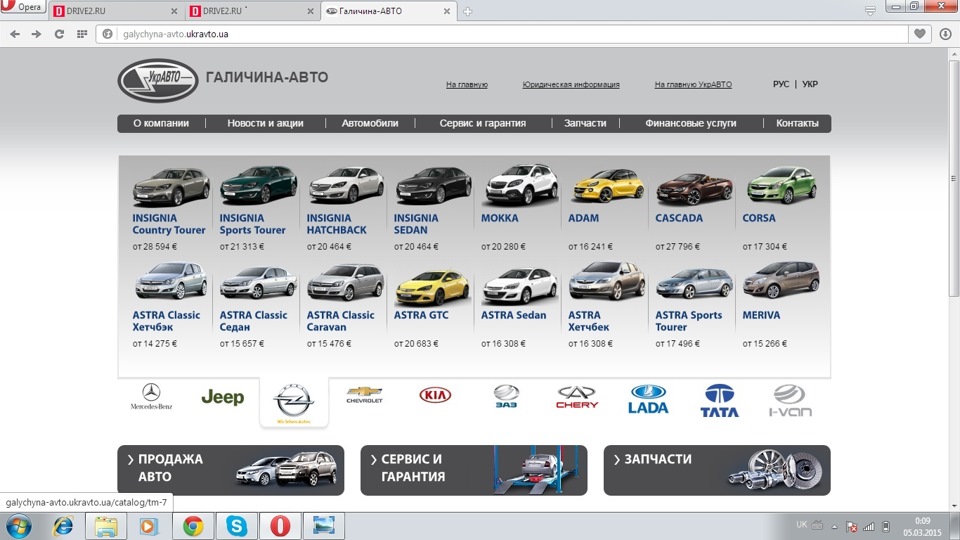Open Новости и акции menu
The image size is (960, 540).
click(265, 123)
